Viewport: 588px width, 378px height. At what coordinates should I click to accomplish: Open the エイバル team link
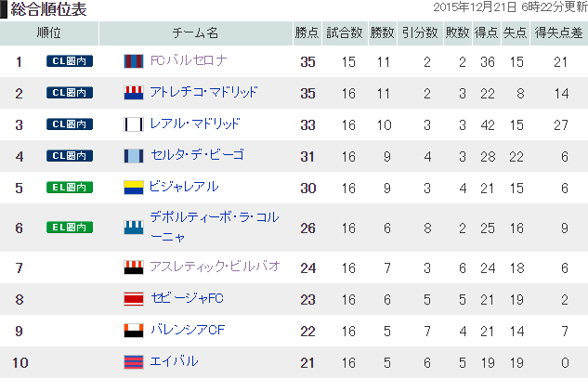click(x=174, y=361)
